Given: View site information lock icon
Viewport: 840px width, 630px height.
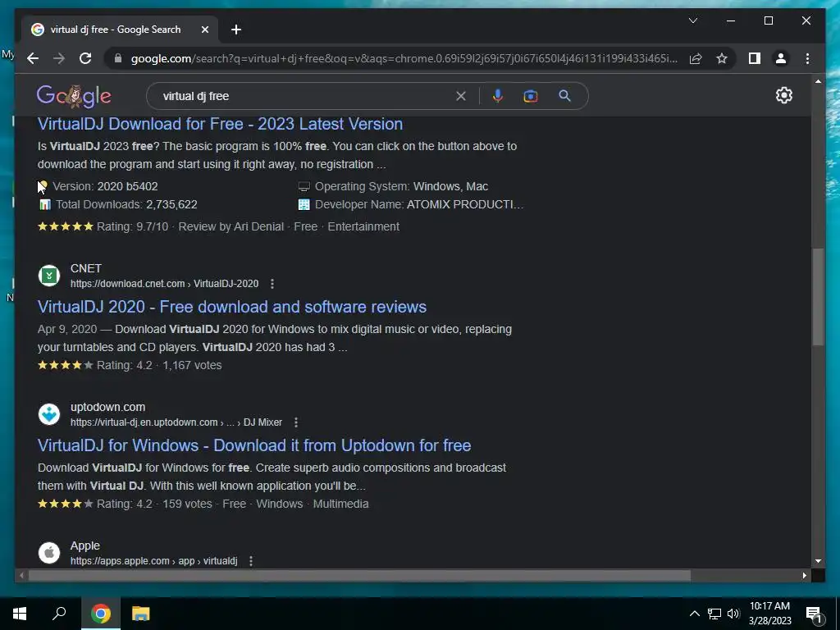Looking at the screenshot, I should point(118,58).
